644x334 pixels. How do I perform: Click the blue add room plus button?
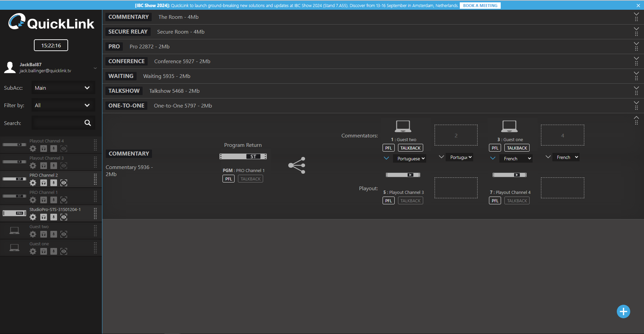(623, 311)
